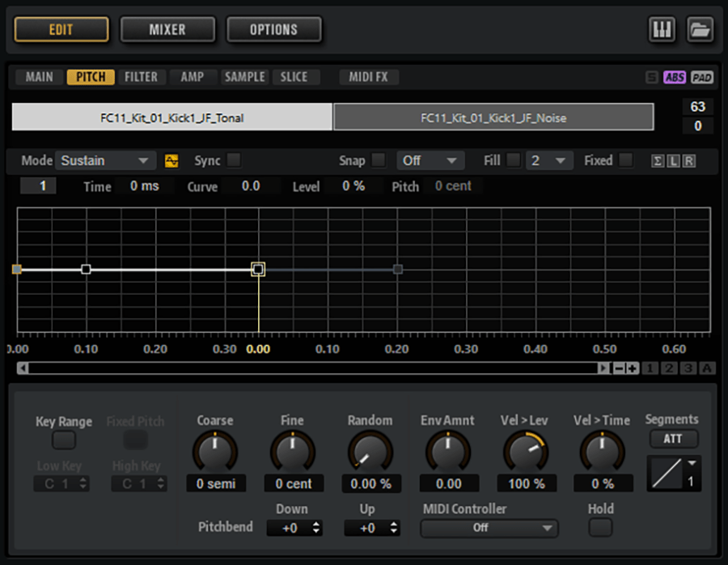Viewport: 728px width, 565px height.
Task: Click the envelope LFO waveform icon
Action: tap(171, 160)
